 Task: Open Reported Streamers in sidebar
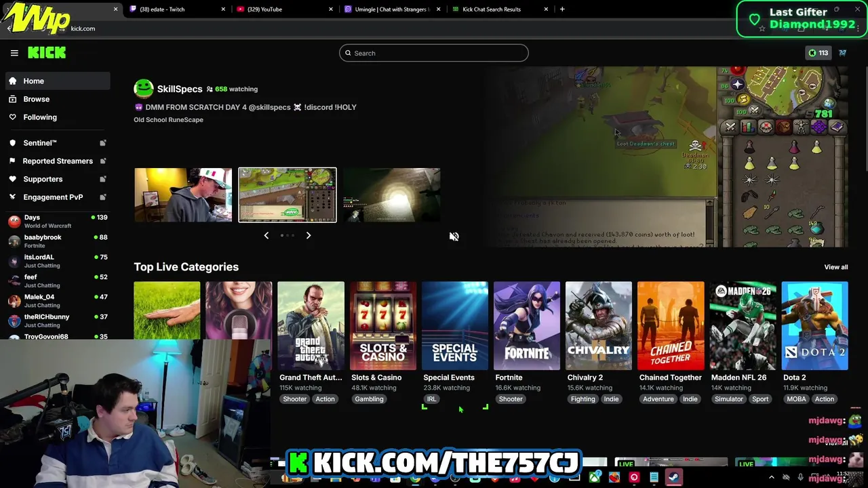pos(58,161)
